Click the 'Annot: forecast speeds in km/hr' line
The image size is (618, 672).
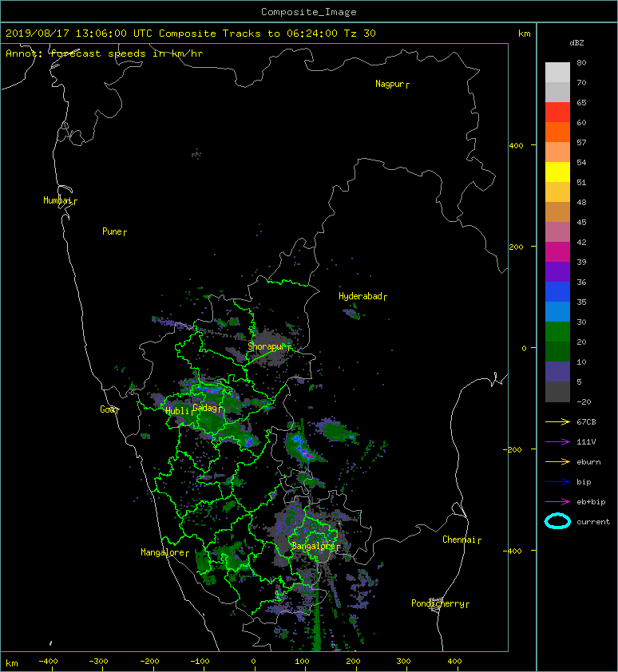pyautogui.click(x=105, y=53)
